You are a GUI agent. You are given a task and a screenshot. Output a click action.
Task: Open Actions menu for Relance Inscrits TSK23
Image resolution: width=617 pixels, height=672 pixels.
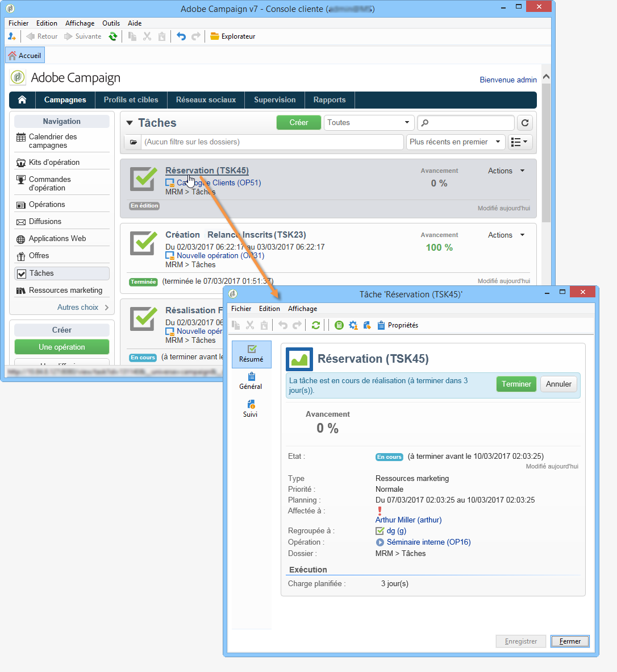click(x=506, y=235)
